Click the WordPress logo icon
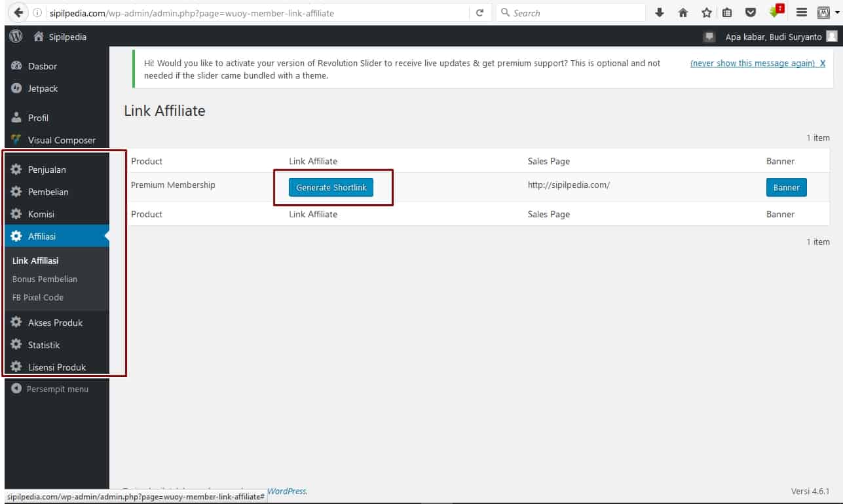Screen dimensions: 843x504 (x=16, y=37)
